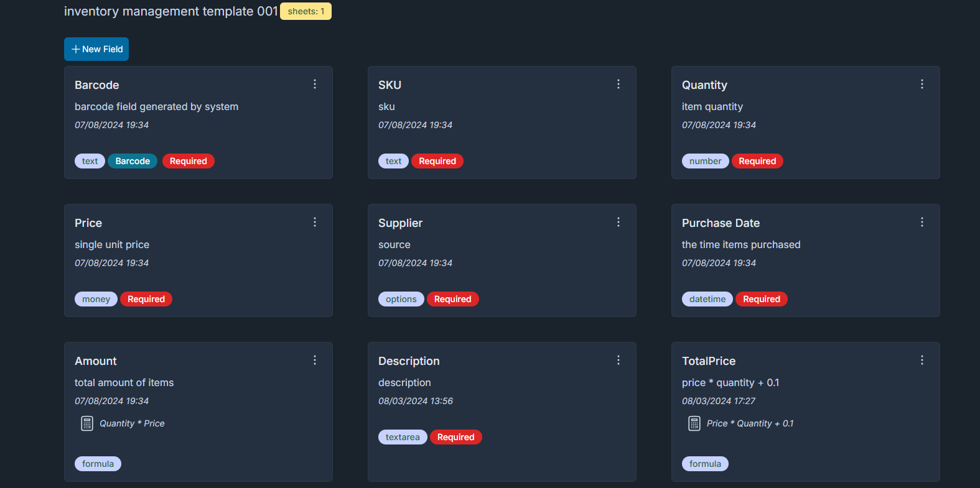Click the Required tag on Purchase Date card
Viewport: 980px width, 488px height.
click(762, 299)
